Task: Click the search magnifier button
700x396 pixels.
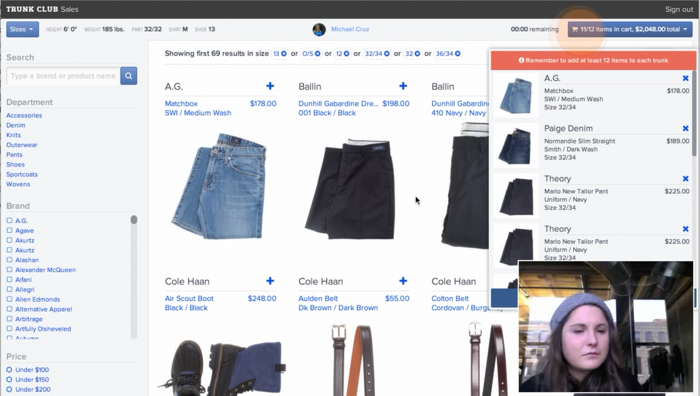Action: tap(129, 76)
